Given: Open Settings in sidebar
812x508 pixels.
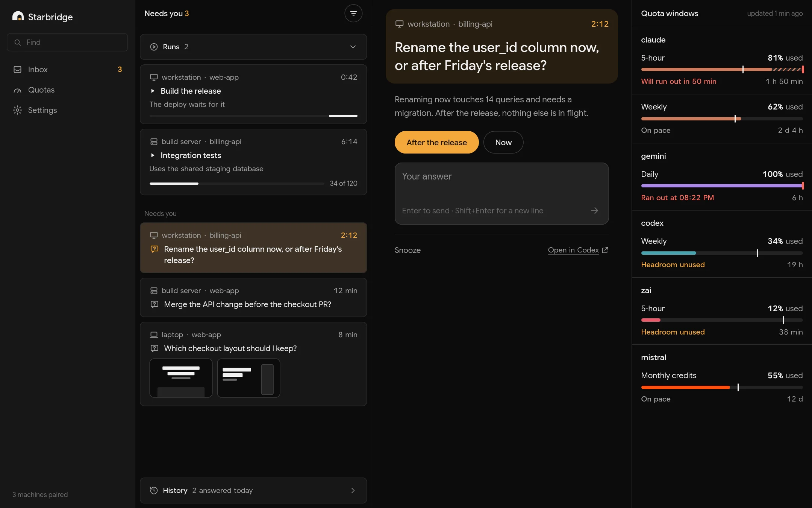Looking at the screenshot, I should click(x=67, y=110).
